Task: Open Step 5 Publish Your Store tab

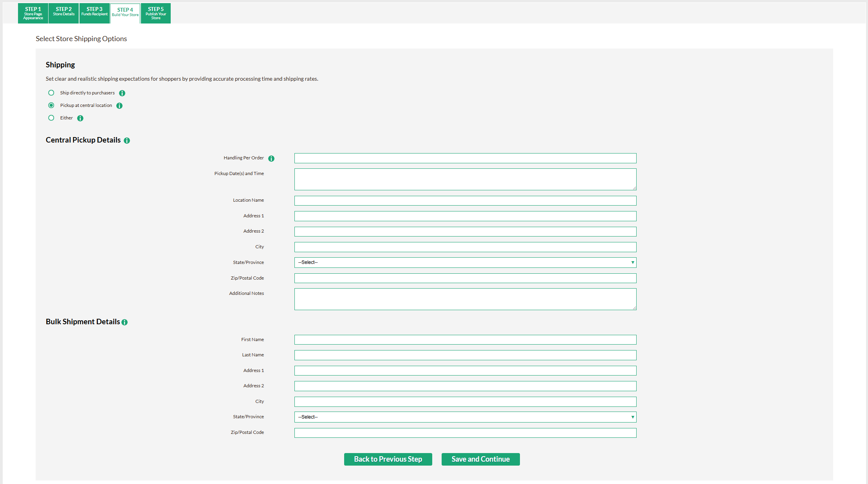Action: (156, 13)
